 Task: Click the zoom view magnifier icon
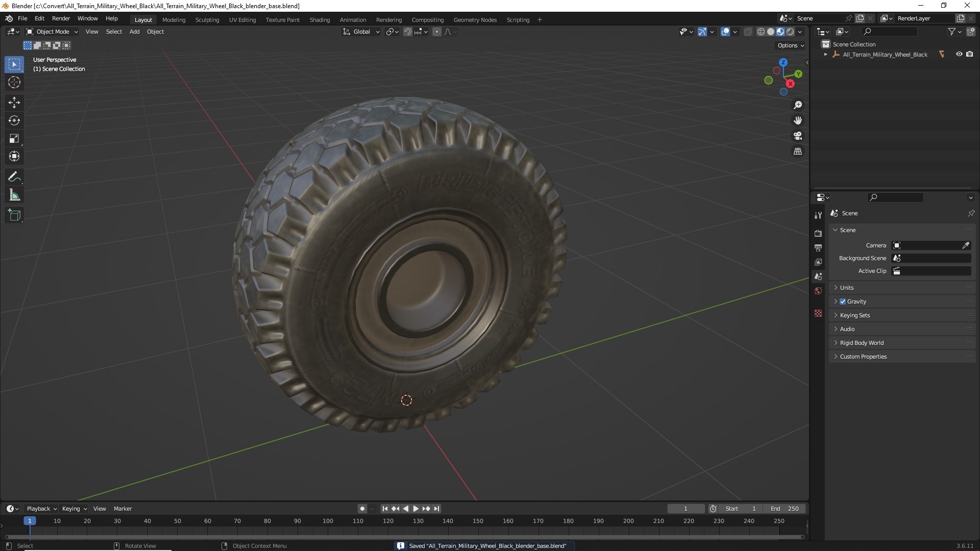(x=798, y=105)
